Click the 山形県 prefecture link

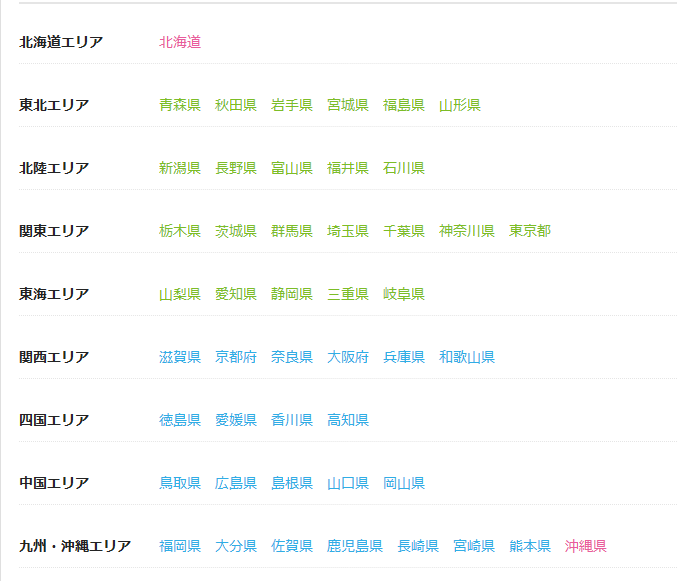tap(459, 105)
